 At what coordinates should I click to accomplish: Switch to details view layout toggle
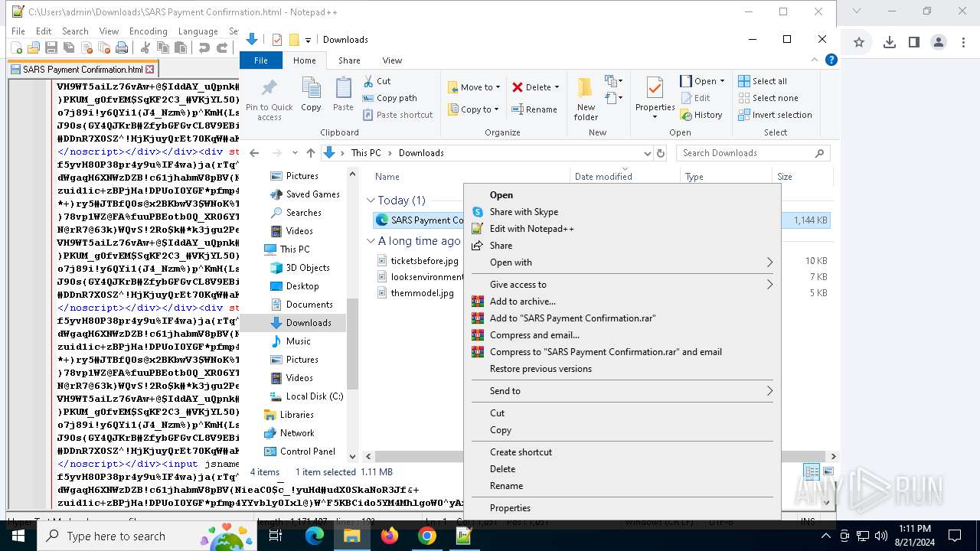tap(811, 471)
